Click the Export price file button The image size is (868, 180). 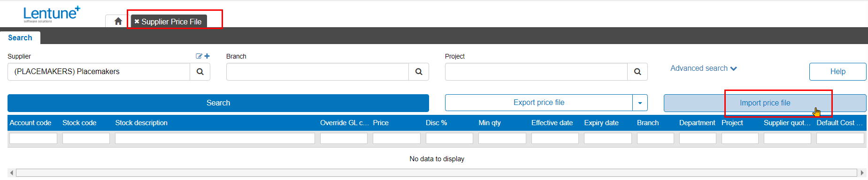(539, 103)
